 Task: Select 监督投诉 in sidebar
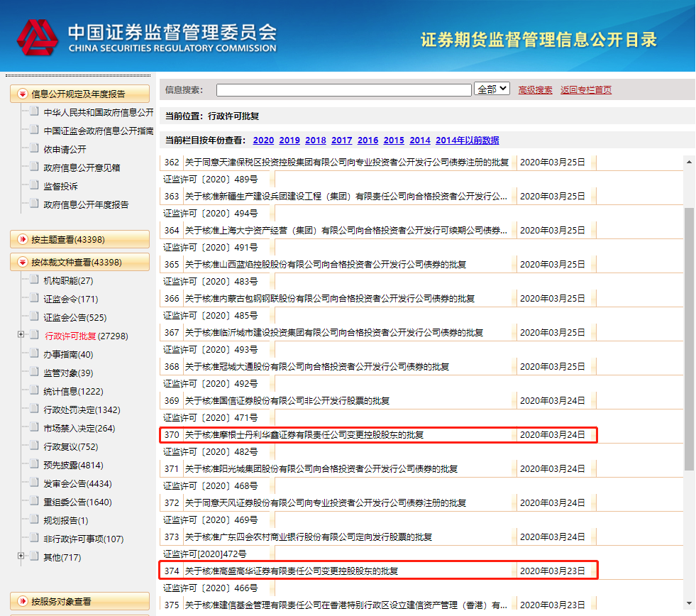click(60, 186)
